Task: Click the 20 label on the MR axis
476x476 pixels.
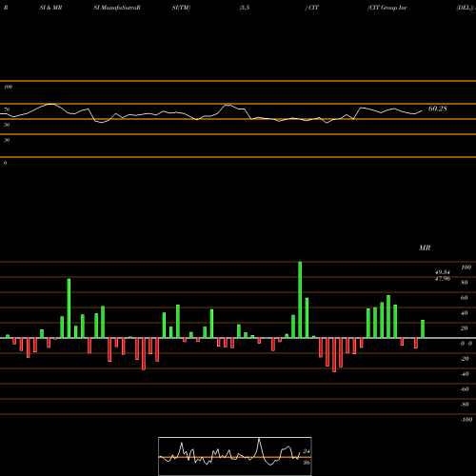Action: (465, 328)
